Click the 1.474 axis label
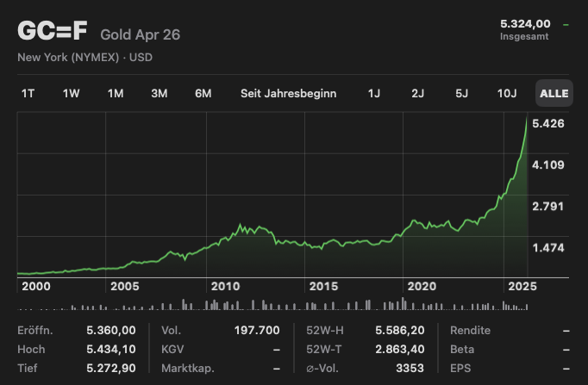 click(547, 247)
